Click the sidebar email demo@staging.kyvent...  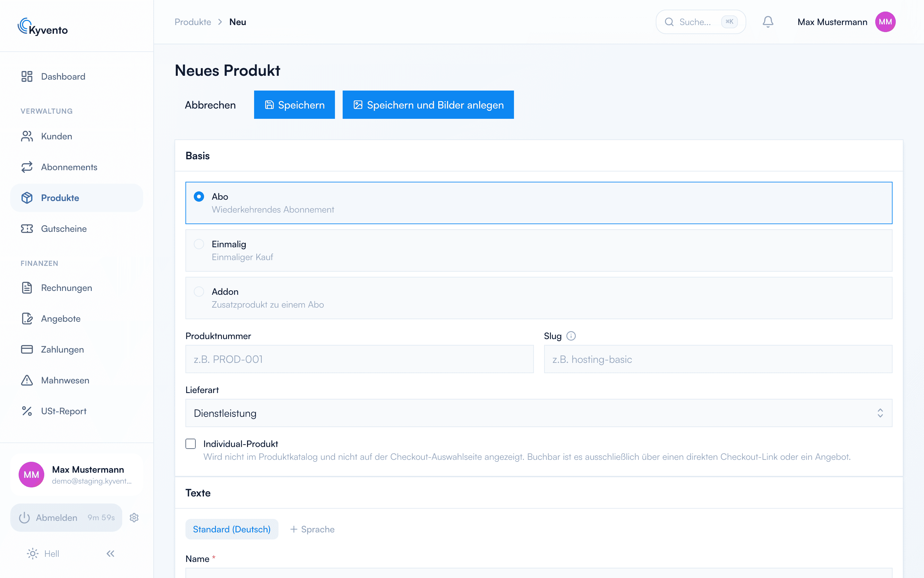coord(92,481)
